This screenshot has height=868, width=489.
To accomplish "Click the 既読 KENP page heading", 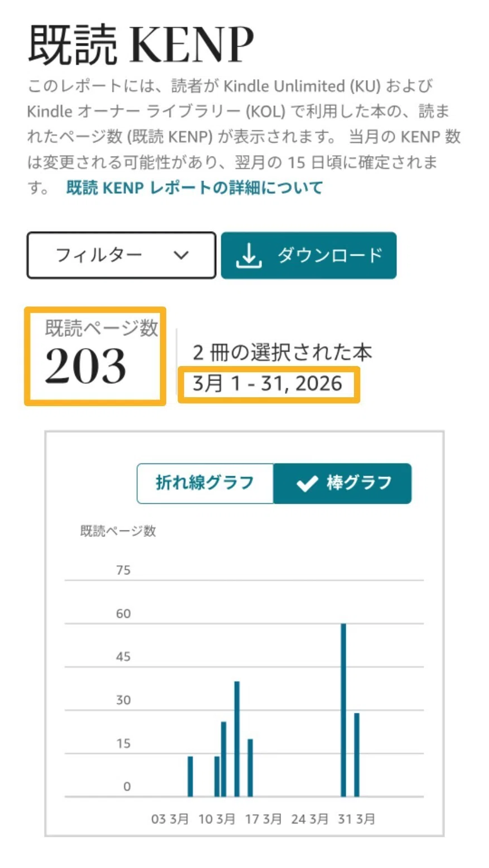I will (141, 45).
